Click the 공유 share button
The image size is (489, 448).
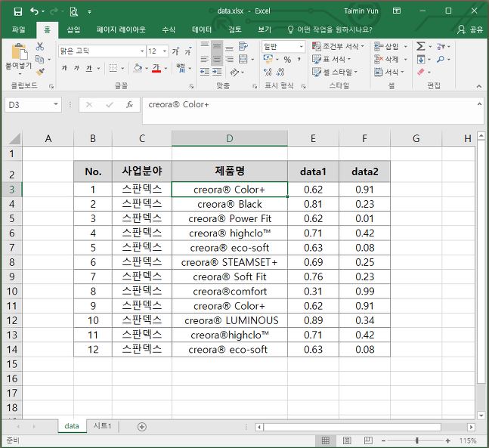tap(470, 29)
